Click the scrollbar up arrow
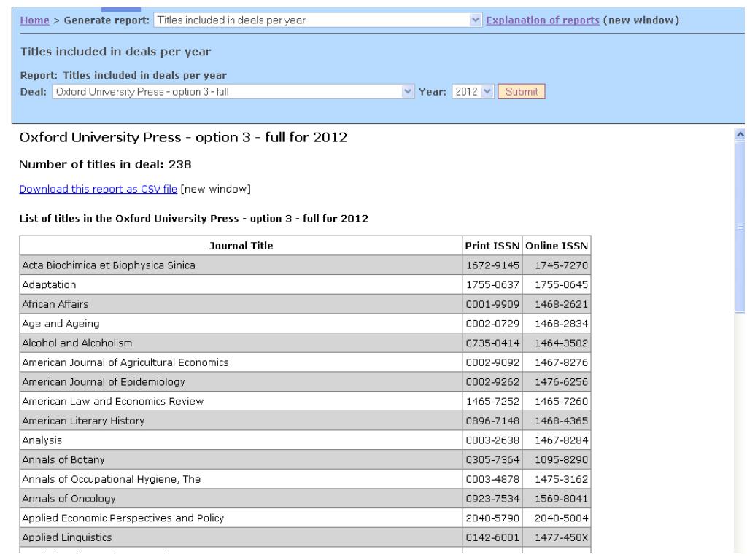The height and width of the screenshot is (560, 747). (x=740, y=135)
